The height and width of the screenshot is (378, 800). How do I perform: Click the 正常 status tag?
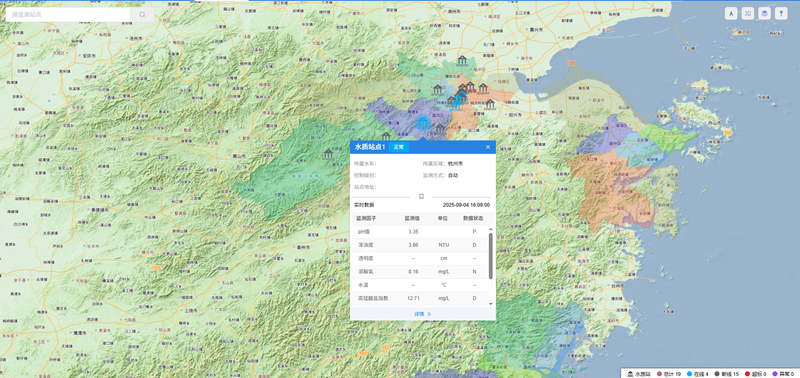pyautogui.click(x=398, y=147)
